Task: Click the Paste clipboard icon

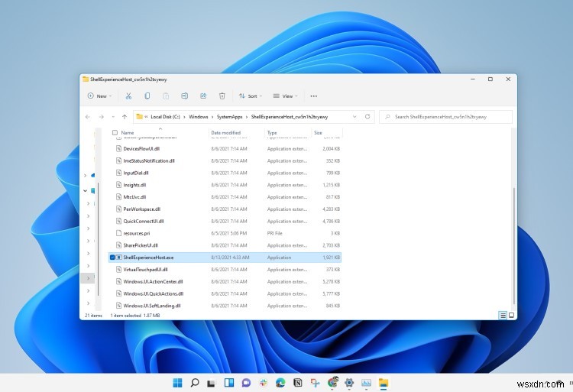Action: click(166, 96)
